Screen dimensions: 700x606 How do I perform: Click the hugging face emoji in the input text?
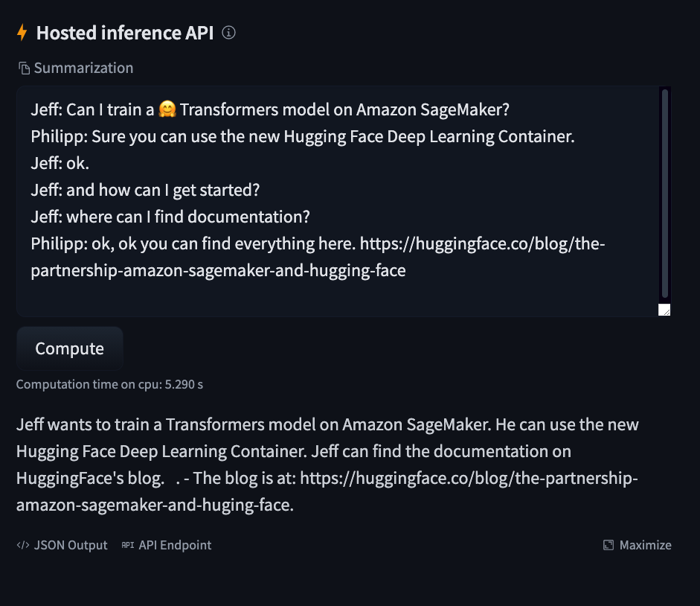[167, 110]
